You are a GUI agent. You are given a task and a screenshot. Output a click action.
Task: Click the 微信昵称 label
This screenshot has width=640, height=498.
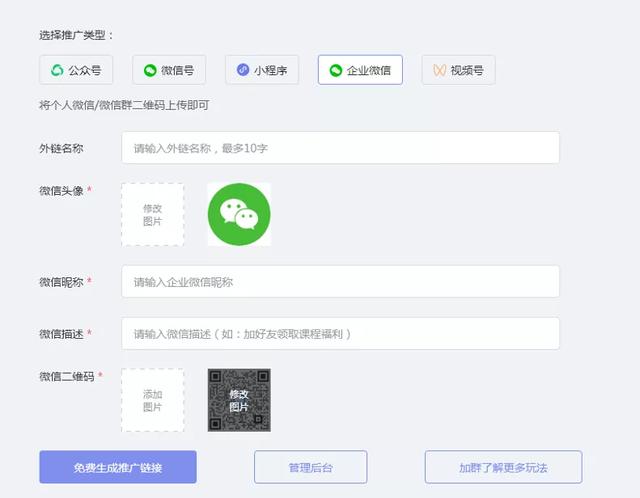(61, 282)
